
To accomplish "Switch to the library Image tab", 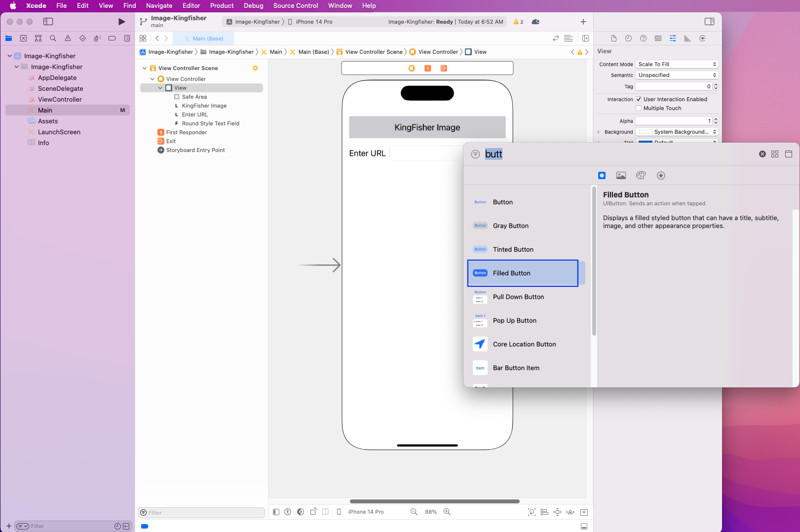I will [x=621, y=176].
